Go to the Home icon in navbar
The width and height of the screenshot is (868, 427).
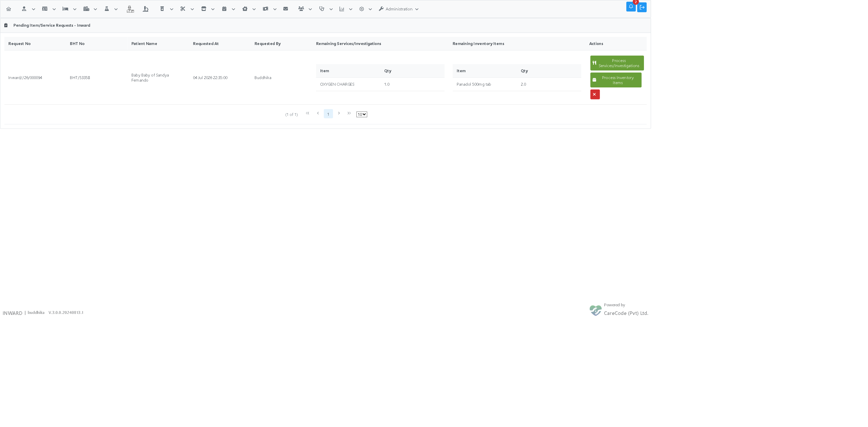9,9
